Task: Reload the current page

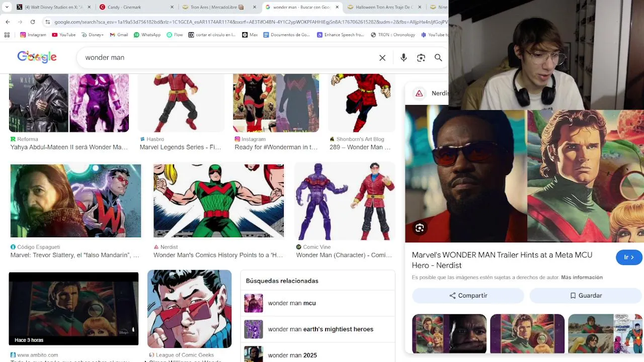Action: point(33,22)
